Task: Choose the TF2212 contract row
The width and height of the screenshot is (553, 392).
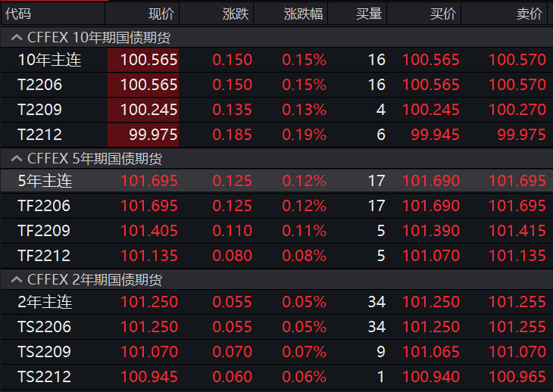Action: [43, 256]
